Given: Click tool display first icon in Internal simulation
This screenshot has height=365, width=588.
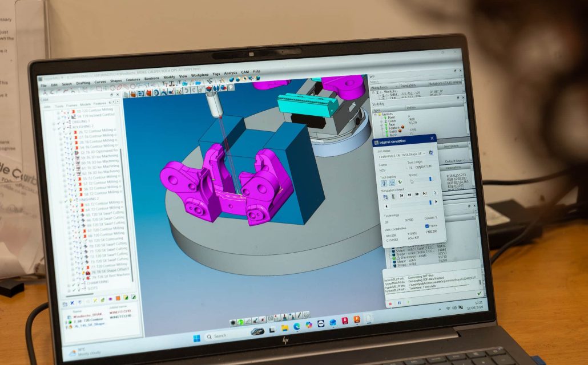Looking at the screenshot, I should point(384,183).
